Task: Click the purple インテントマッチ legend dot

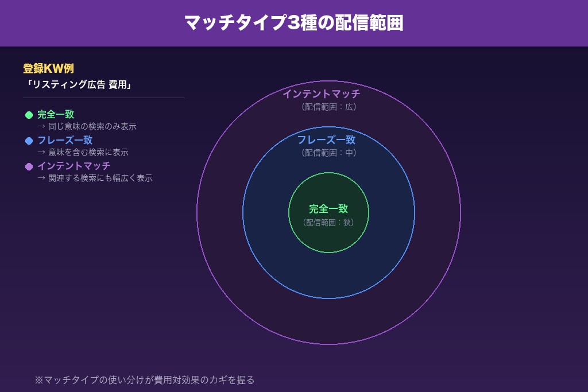Action: pyautogui.click(x=28, y=166)
